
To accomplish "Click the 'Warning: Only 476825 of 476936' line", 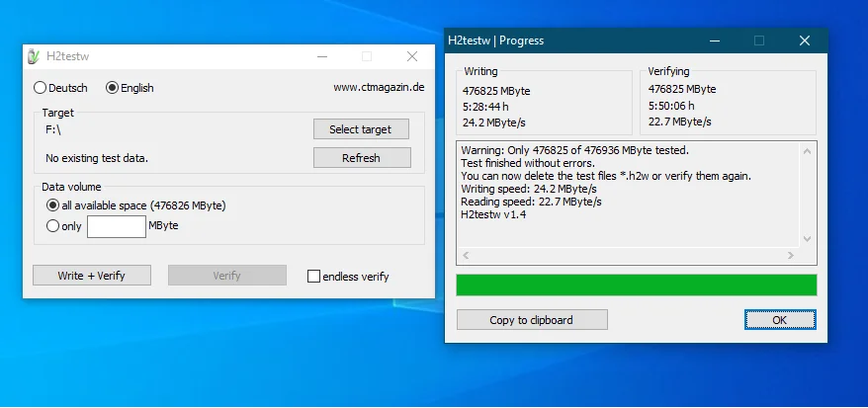I will 574,150.
